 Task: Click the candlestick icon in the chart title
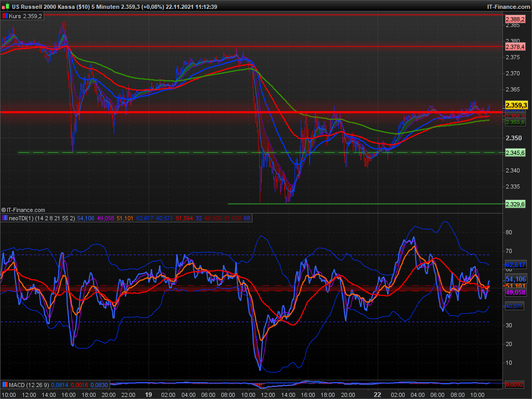5,7
